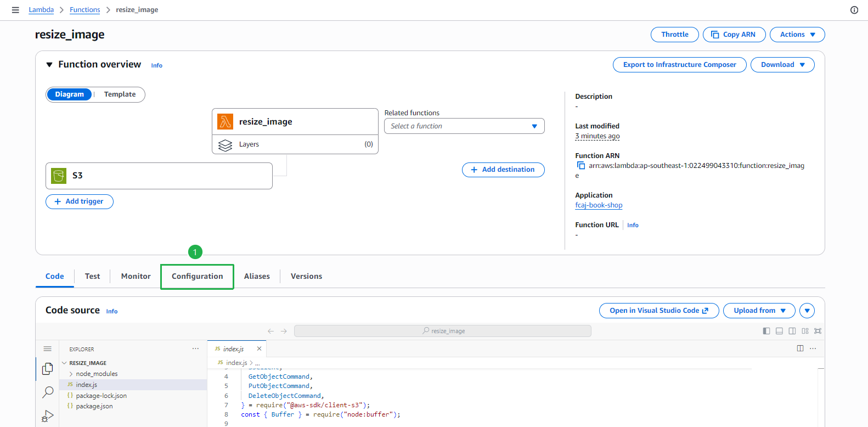Click the Layers (0) row
The height and width of the screenshot is (427, 868).
pyautogui.click(x=295, y=144)
